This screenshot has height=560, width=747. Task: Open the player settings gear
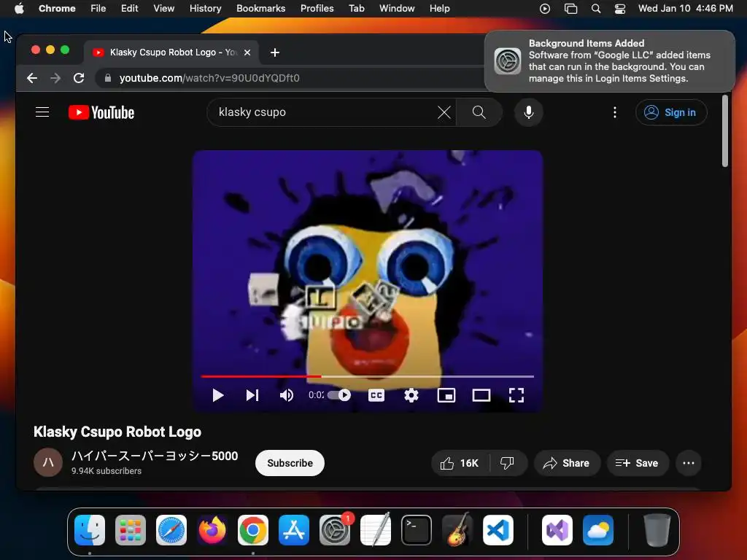coord(411,395)
